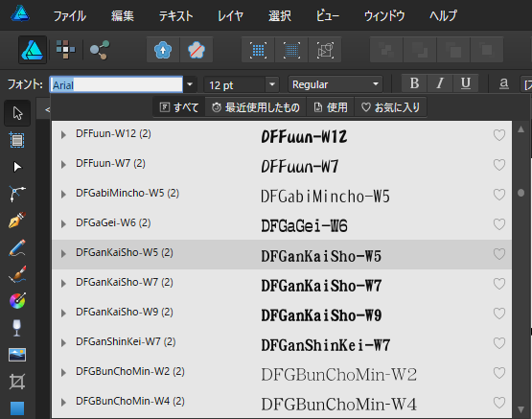Image resolution: width=532 pixels, height=419 pixels.
Task: Show 最近使用したもの fonts tab
Action: click(x=256, y=107)
